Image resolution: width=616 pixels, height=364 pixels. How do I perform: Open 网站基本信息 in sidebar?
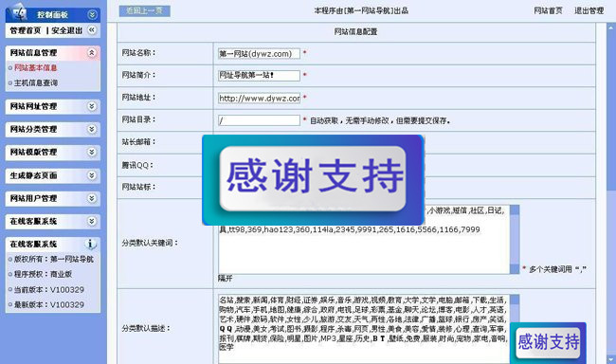[35, 68]
